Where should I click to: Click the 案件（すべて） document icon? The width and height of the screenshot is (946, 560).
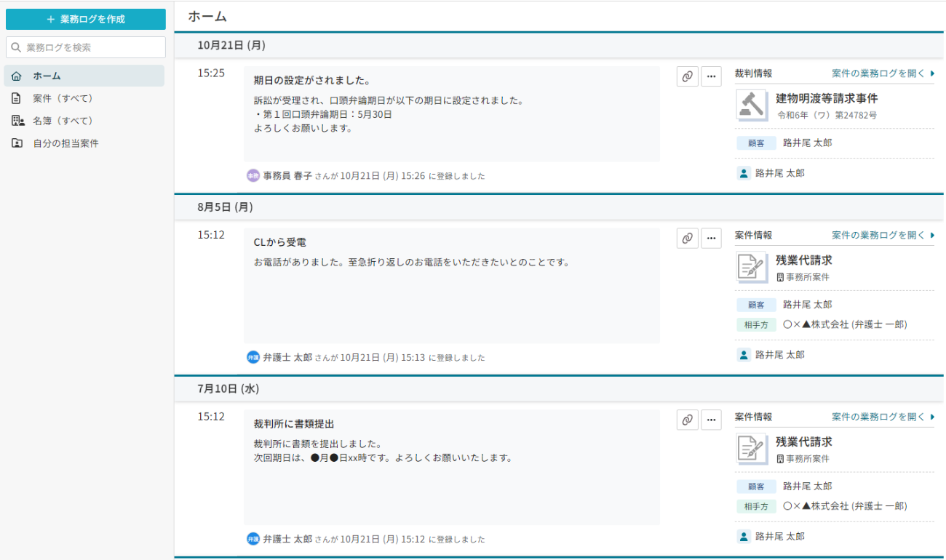coord(17,98)
